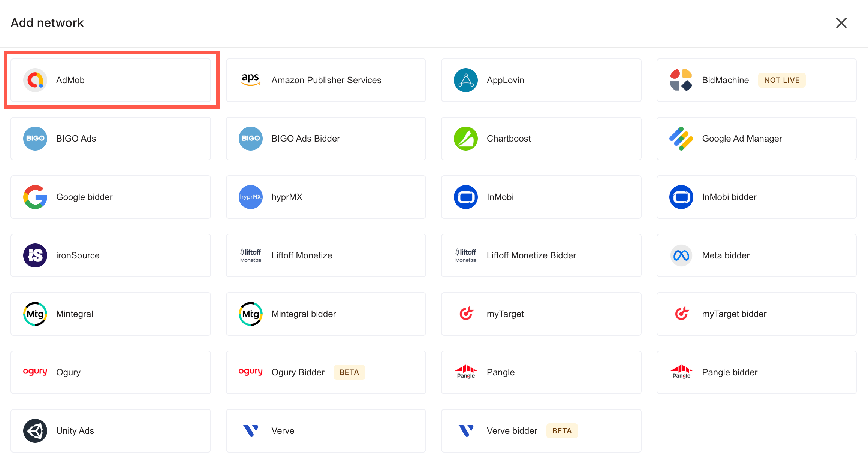Screen dimensions: 868x463
Task: Click the Chartboost green logo icon
Action: tap(466, 139)
